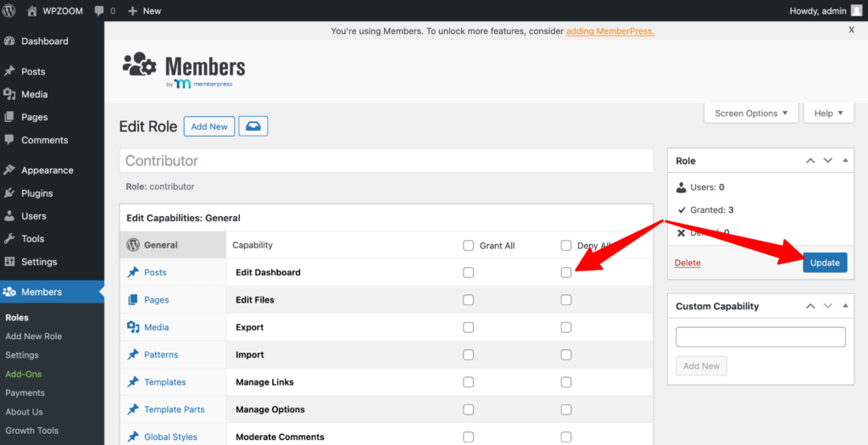Click the Dashboard gauge icon in the sidebar
868x445 pixels.
(9, 41)
